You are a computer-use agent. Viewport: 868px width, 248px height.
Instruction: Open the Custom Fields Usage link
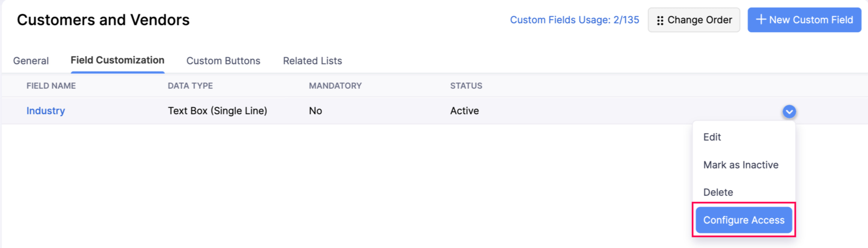(x=575, y=20)
